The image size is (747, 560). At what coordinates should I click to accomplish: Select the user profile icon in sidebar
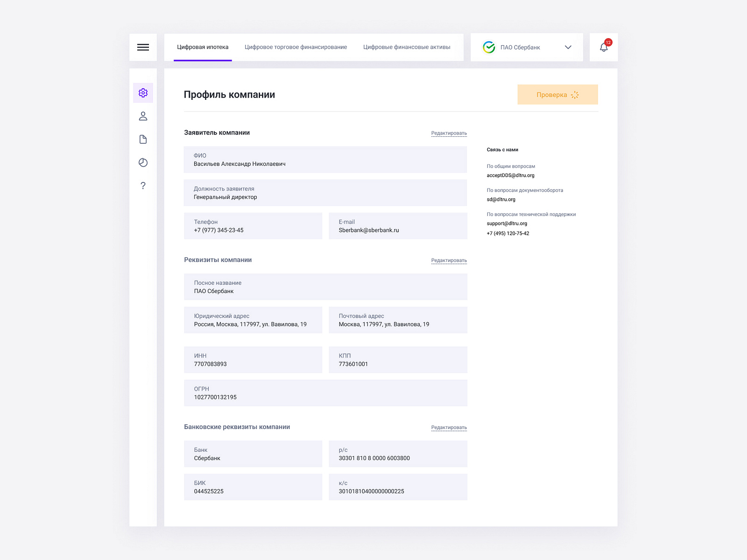[x=143, y=116]
